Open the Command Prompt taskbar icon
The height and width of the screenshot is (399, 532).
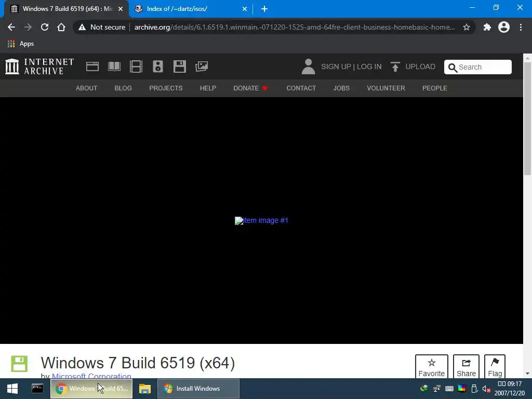(37, 388)
